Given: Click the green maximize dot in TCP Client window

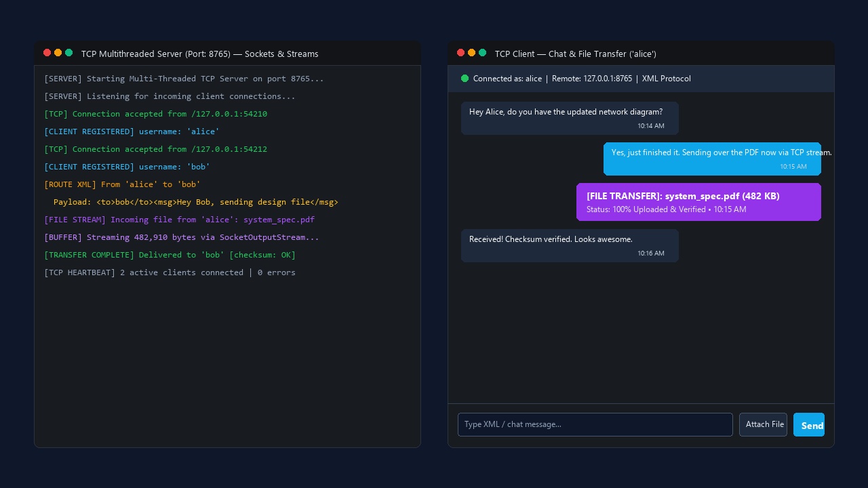Looking at the screenshot, I should coord(482,53).
